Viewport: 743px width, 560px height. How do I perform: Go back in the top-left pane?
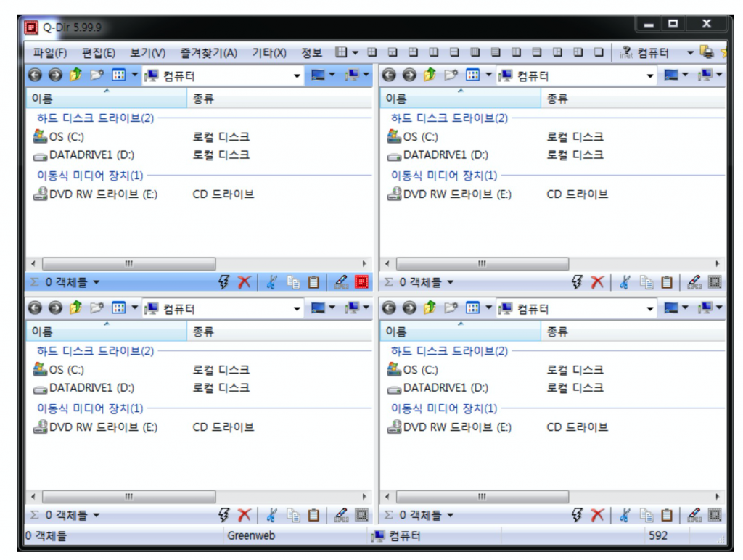[x=35, y=75]
